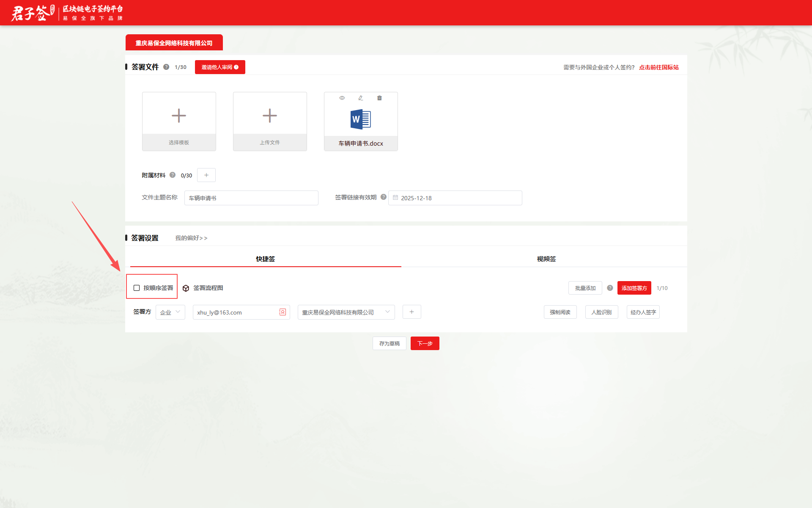Click the plus icon to add 附属材料
Image resolution: width=812 pixels, height=508 pixels.
[206, 175]
